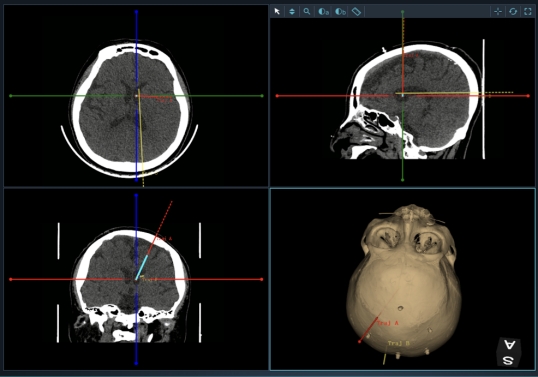Click the reset view circular arrows icon
This screenshot has width=538, height=377.
point(513,12)
